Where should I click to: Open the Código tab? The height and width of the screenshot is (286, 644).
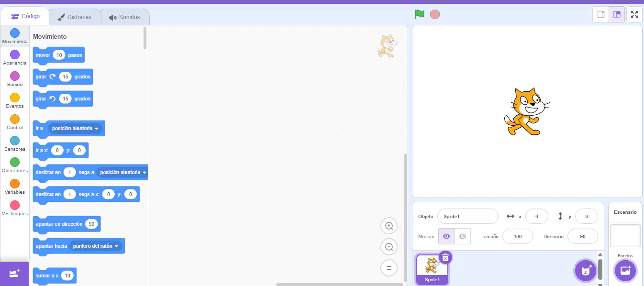[25, 16]
